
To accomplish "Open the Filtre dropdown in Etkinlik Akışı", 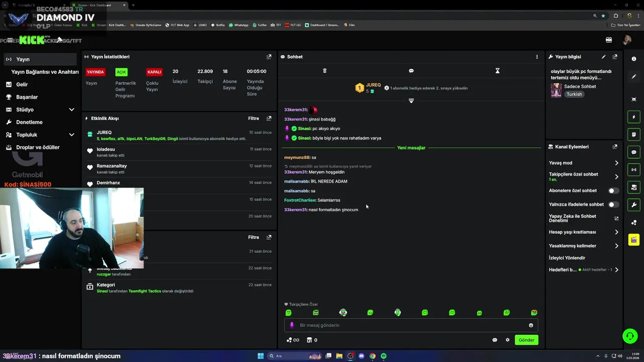I will tap(254, 119).
